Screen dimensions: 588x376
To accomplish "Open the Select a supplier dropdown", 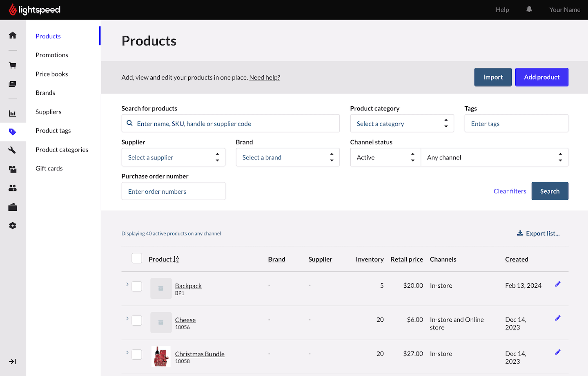I will [x=173, y=157].
